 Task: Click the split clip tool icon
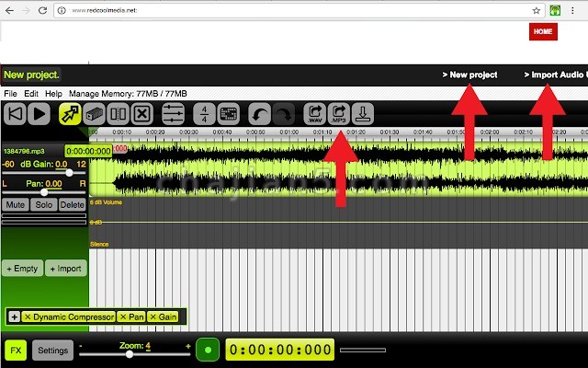pos(118,114)
